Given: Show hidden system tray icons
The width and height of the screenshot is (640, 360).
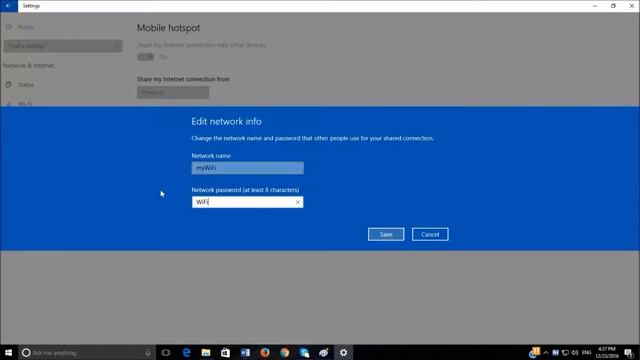Looking at the screenshot, I should click(x=546, y=353).
